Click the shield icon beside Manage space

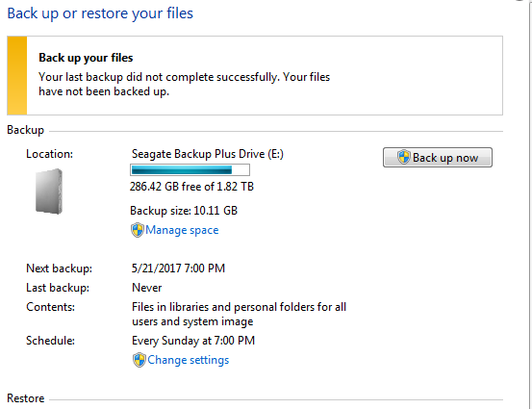click(138, 230)
